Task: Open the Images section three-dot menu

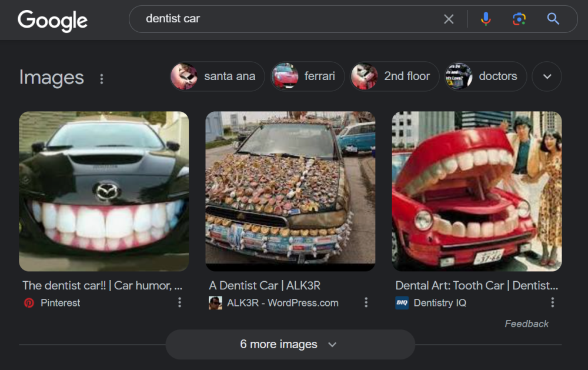Action: tap(102, 78)
